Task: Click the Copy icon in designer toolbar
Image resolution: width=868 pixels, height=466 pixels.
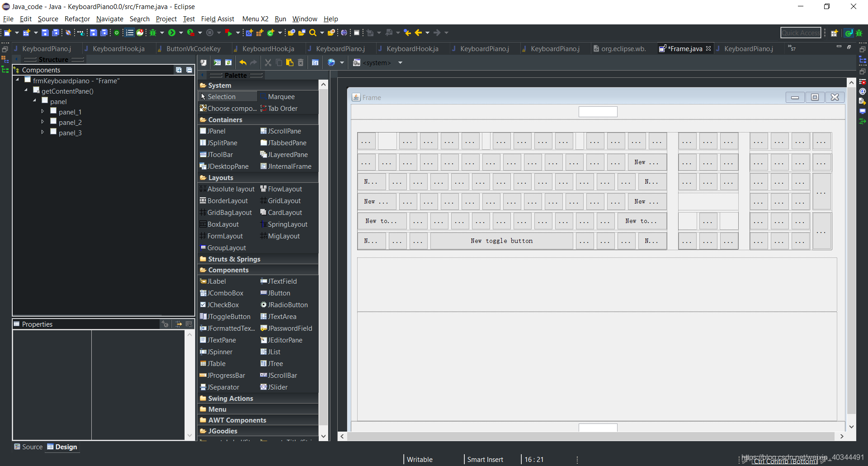Action: coord(279,63)
